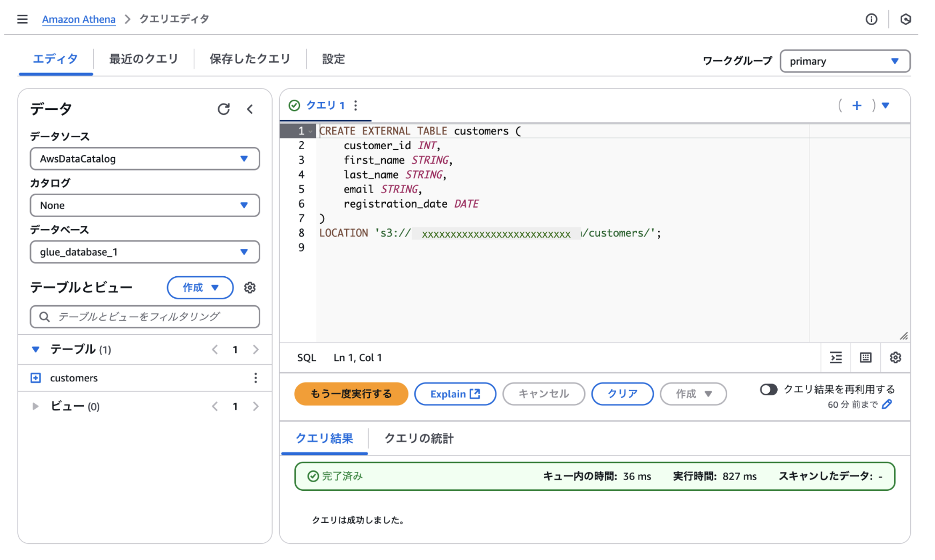Open the データベース glue_database_1 dropdown
Screen dimensions: 935x560
point(145,252)
